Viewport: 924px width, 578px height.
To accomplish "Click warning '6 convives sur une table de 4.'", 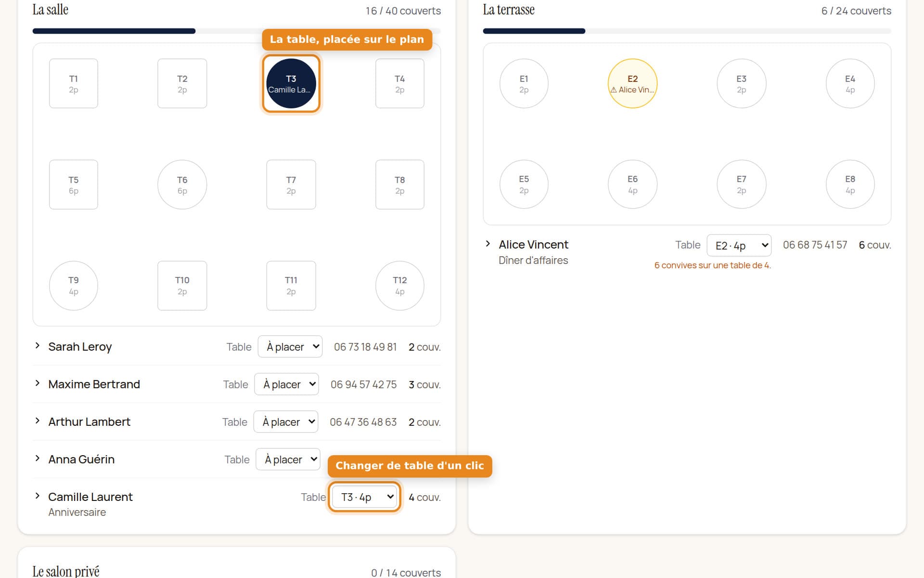I will [713, 265].
